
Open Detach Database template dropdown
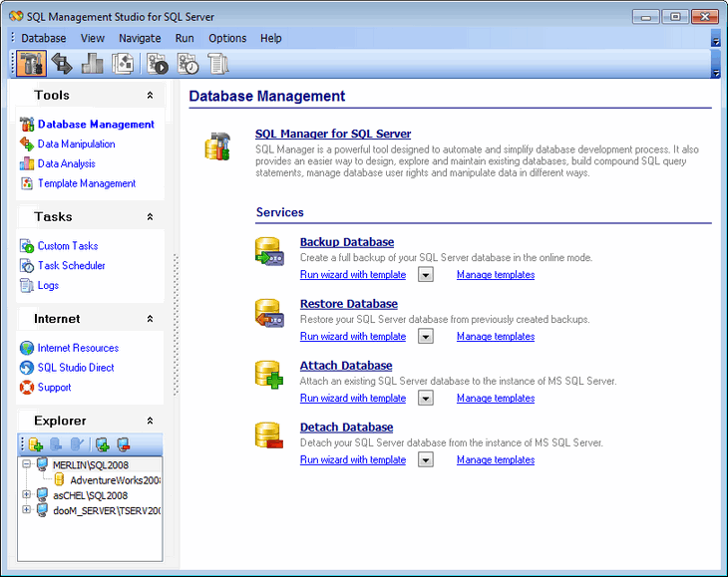click(x=425, y=459)
